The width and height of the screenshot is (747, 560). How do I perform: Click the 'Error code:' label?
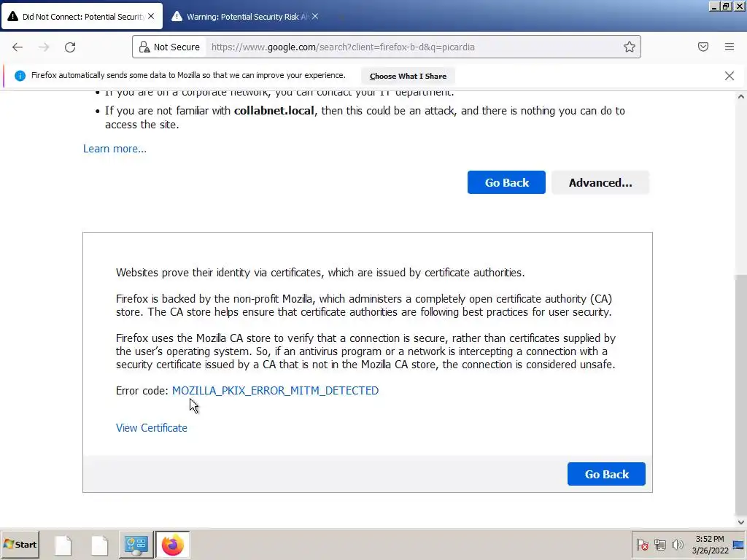(142, 391)
